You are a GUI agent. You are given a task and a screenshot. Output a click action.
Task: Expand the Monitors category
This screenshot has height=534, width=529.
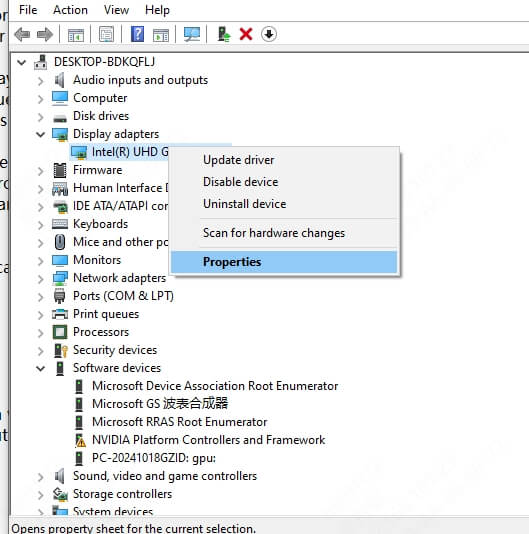[41, 261]
